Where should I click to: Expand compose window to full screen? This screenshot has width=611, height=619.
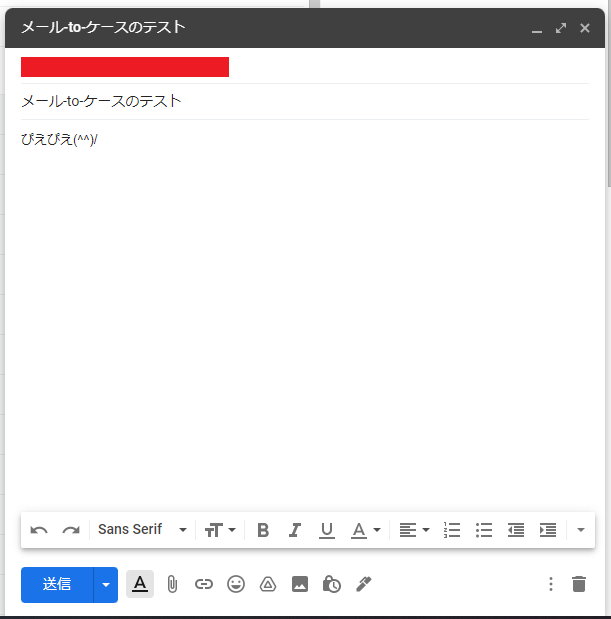pyautogui.click(x=561, y=28)
